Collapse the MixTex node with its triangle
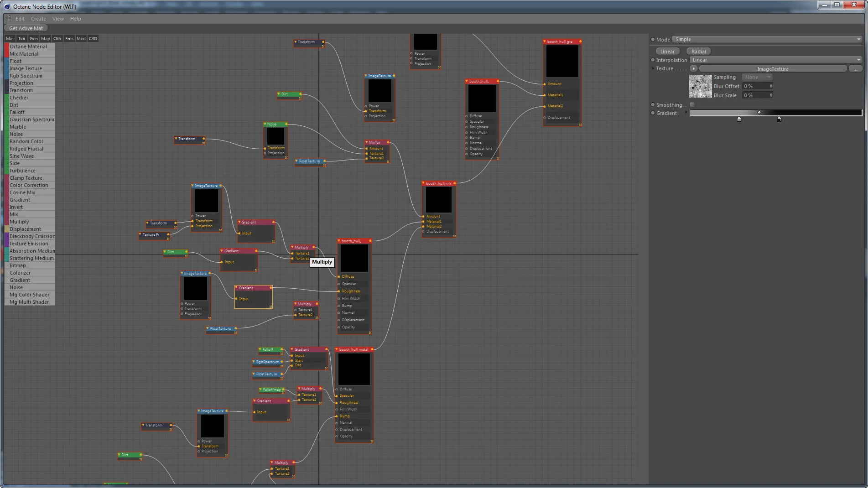Screen dimensions: 868x488 point(367,142)
